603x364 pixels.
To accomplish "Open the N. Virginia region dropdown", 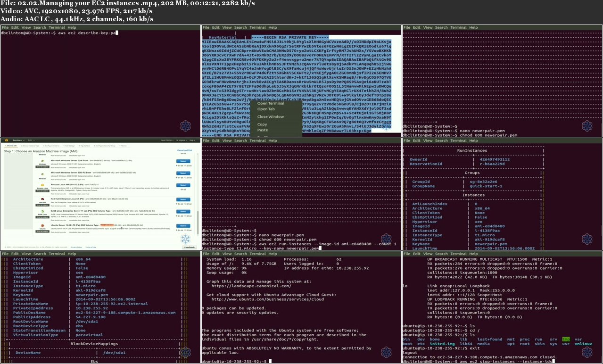I will coord(182,140).
